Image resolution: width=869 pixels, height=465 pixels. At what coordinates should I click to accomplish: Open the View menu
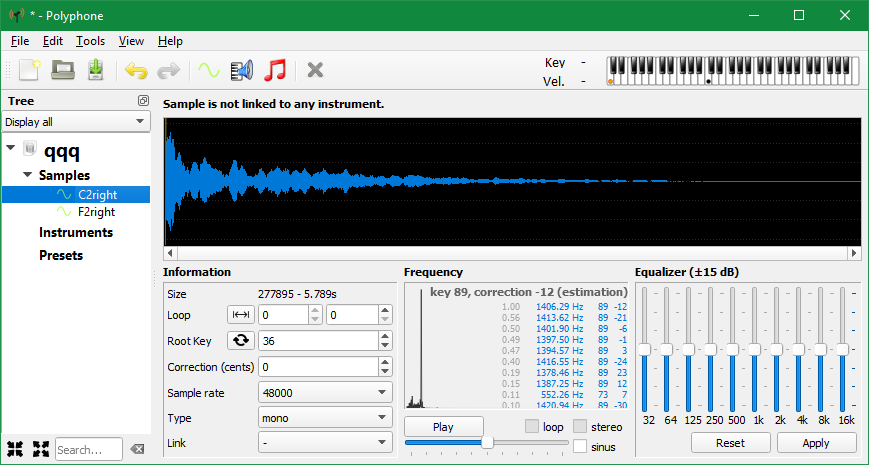coord(131,41)
